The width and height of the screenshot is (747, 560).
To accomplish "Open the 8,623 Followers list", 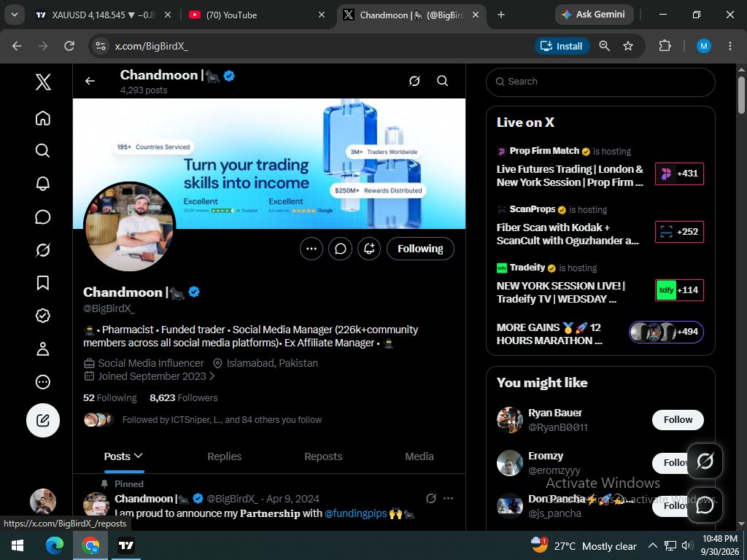I will [x=183, y=397].
